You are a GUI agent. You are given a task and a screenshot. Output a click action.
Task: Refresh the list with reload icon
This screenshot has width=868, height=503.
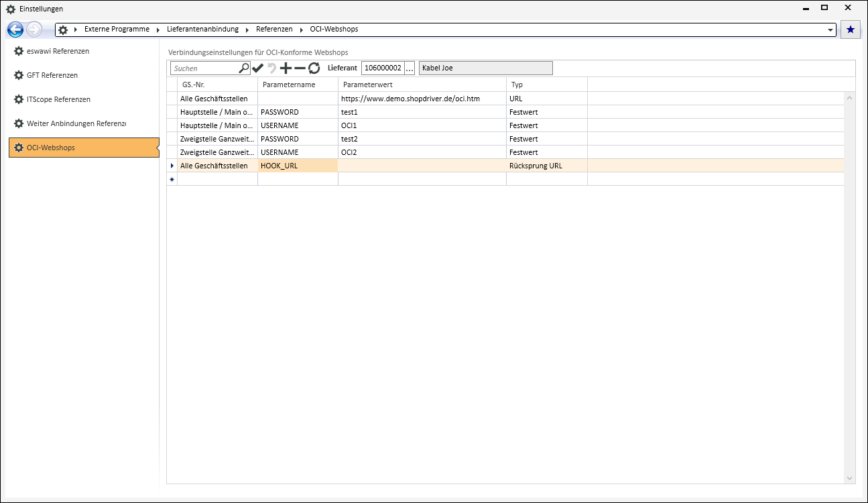[x=314, y=68]
